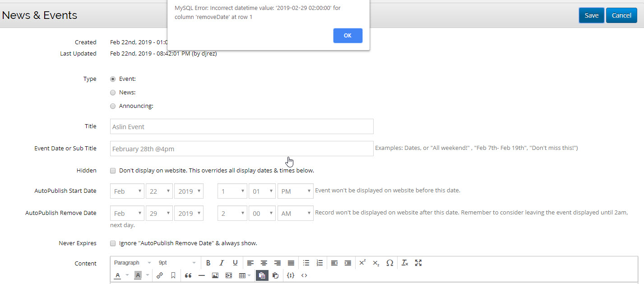Select the News type radio button
Screen dimensions: 644x284
pos(113,93)
